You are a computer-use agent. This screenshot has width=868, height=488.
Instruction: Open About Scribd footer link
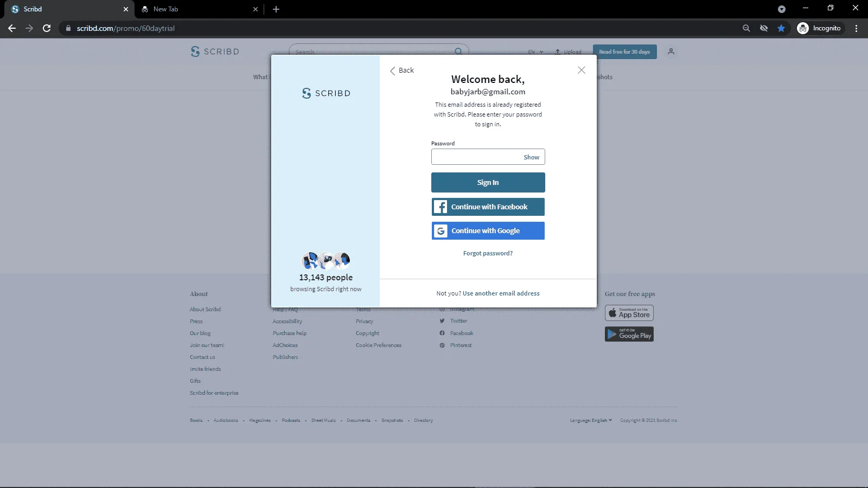pos(205,310)
